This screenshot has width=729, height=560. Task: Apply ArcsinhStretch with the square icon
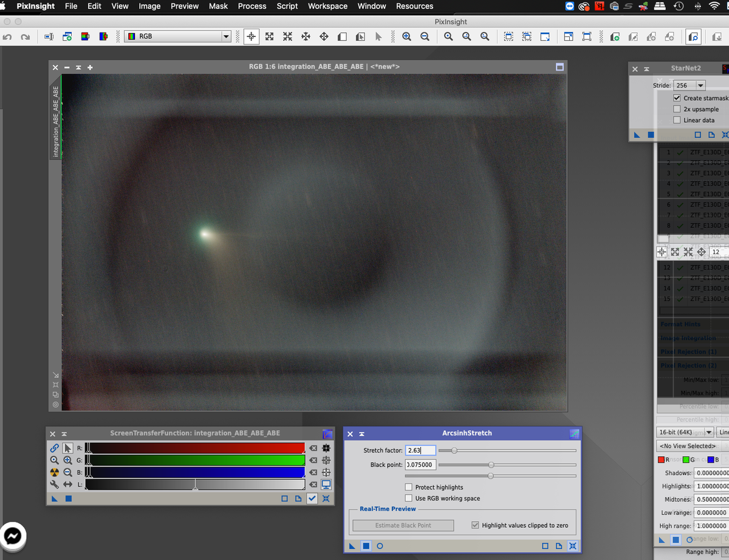[366, 546]
